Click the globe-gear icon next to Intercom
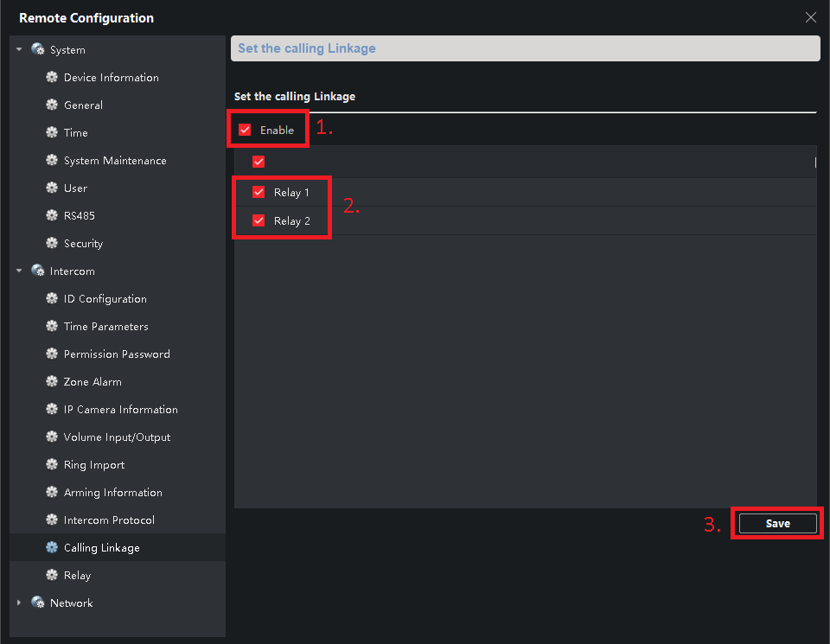The image size is (830, 644). (38, 271)
